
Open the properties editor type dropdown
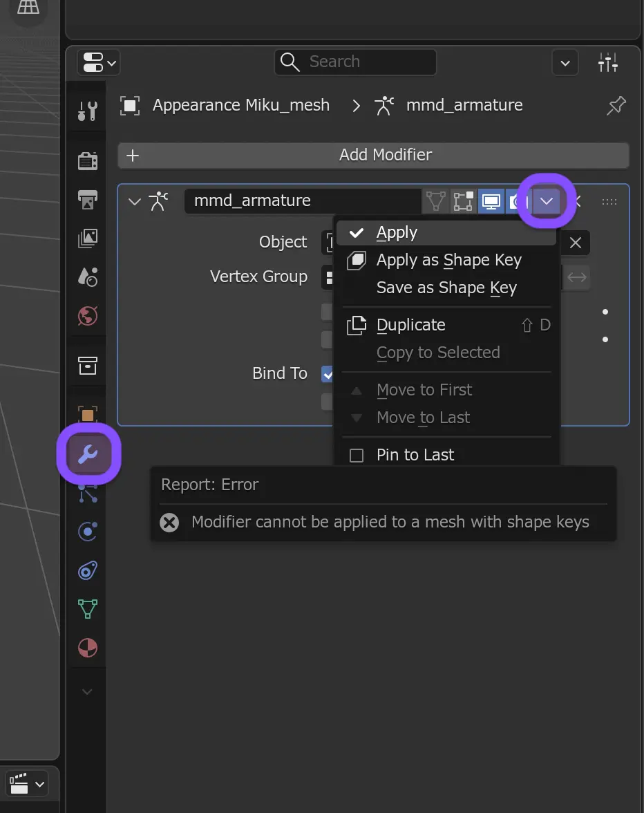98,63
